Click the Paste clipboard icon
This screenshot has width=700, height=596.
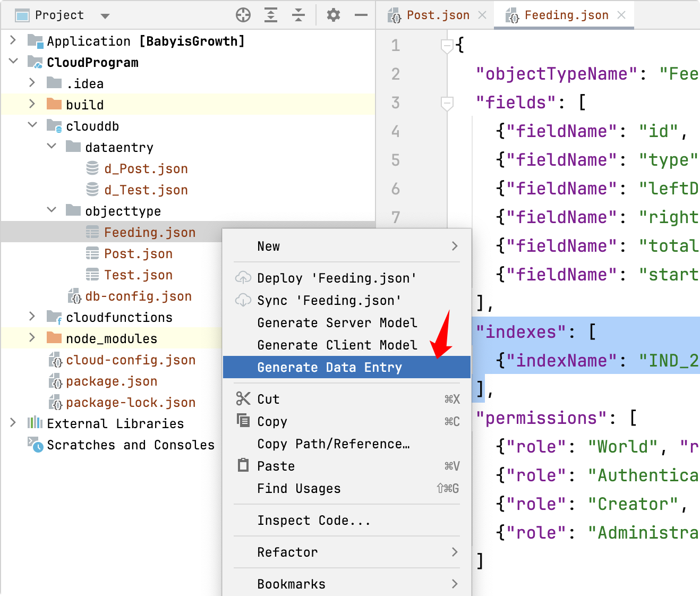click(x=243, y=465)
